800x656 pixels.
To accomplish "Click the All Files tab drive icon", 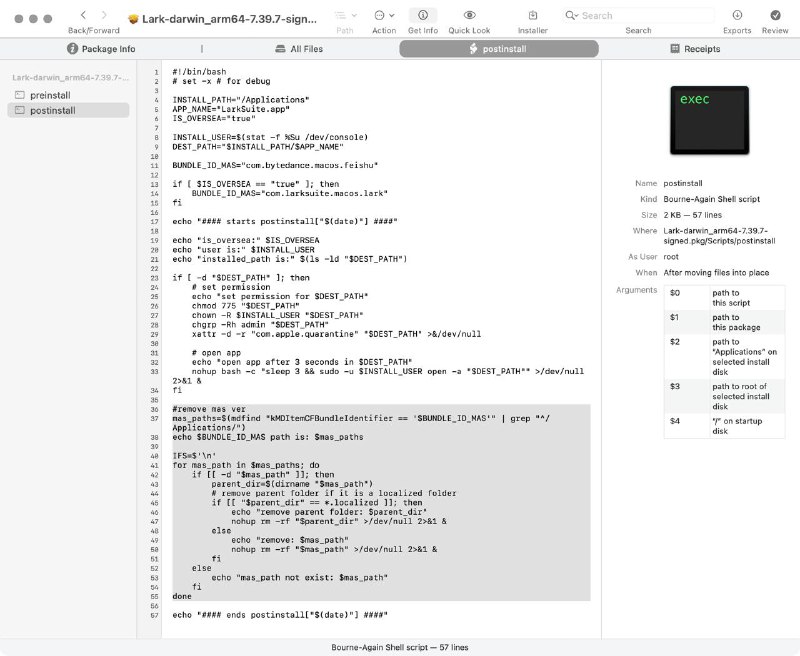I will pos(280,49).
